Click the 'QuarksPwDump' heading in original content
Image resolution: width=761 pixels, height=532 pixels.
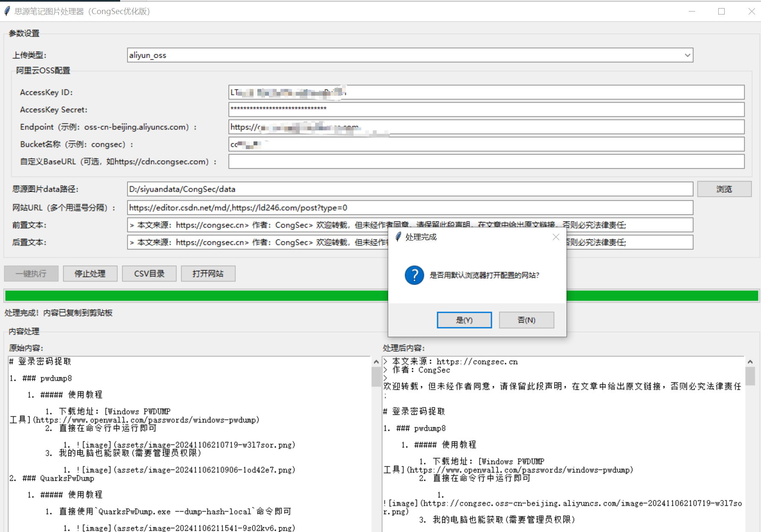tap(52, 478)
